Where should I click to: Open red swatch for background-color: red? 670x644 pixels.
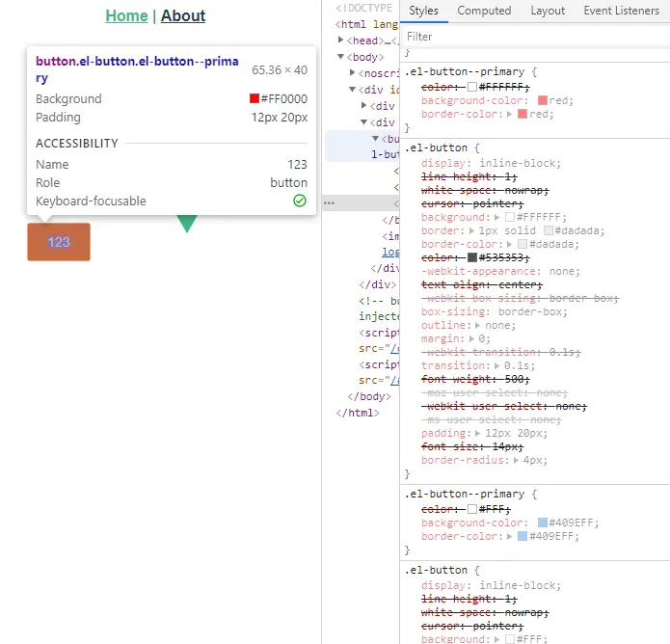click(543, 101)
